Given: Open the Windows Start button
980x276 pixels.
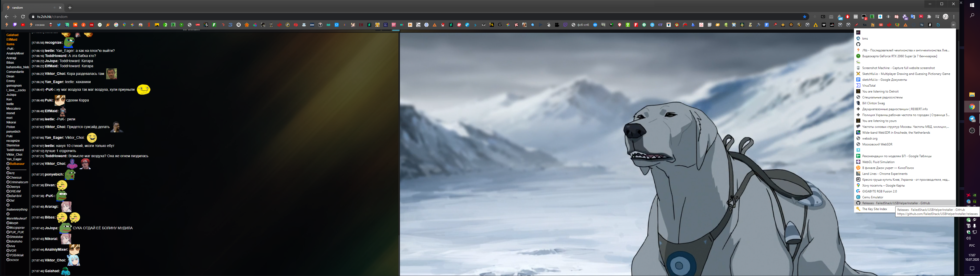Looking at the screenshot, I should click(972, 5).
